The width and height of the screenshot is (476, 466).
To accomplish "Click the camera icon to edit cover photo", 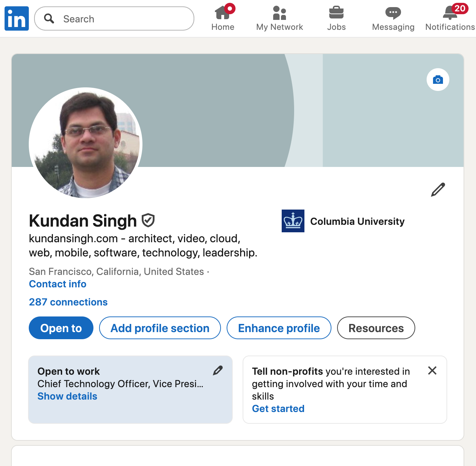I will (438, 80).
